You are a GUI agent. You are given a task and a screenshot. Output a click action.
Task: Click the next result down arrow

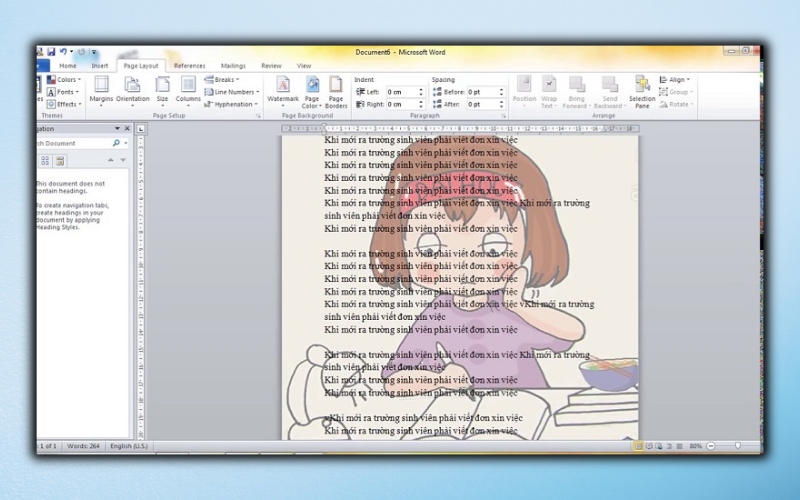(123, 160)
